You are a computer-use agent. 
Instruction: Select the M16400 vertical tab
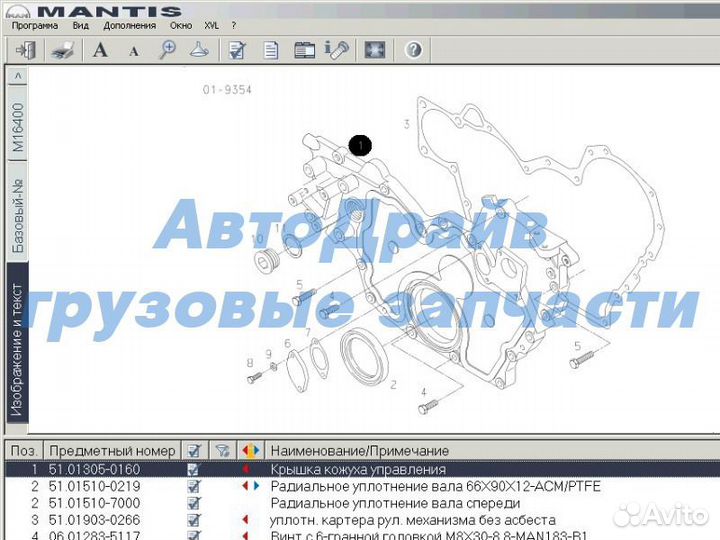pyautogui.click(x=17, y=125)
